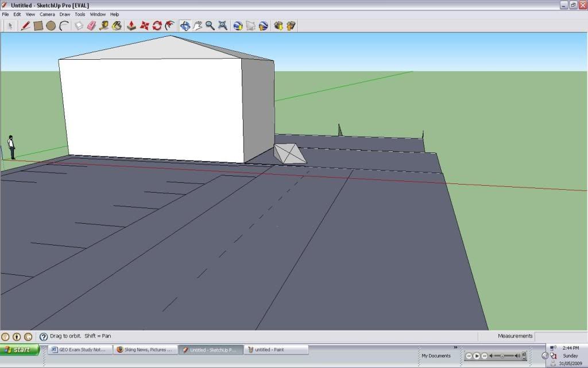Choose the Rectangle drawing tool
The width and height of the screenshot is (588, 368).
pyautogui.click(x=38, y=25)
